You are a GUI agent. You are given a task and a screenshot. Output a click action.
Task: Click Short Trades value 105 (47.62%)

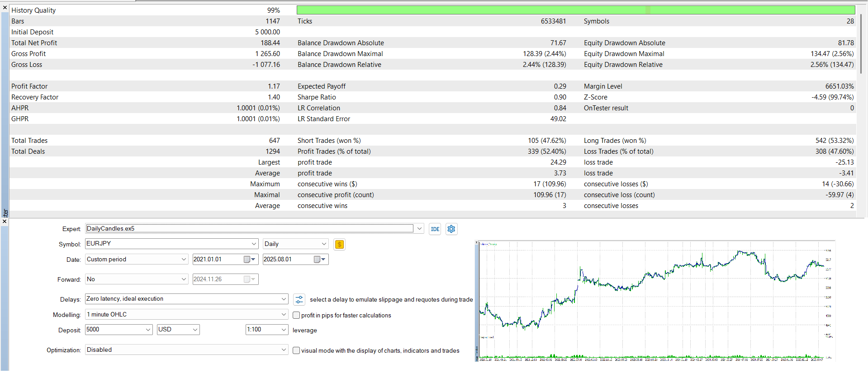[547, 141]
